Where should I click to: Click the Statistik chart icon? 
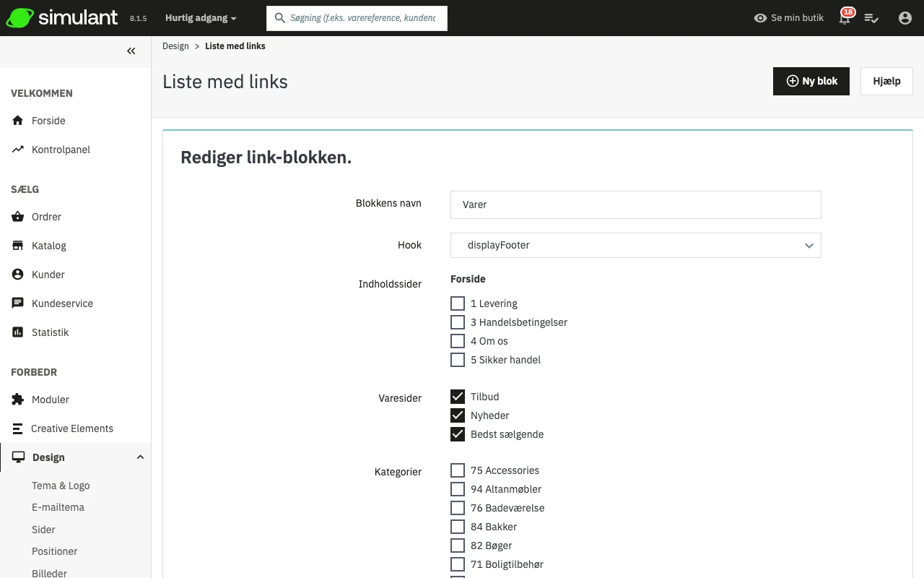[x=18, y=332]
